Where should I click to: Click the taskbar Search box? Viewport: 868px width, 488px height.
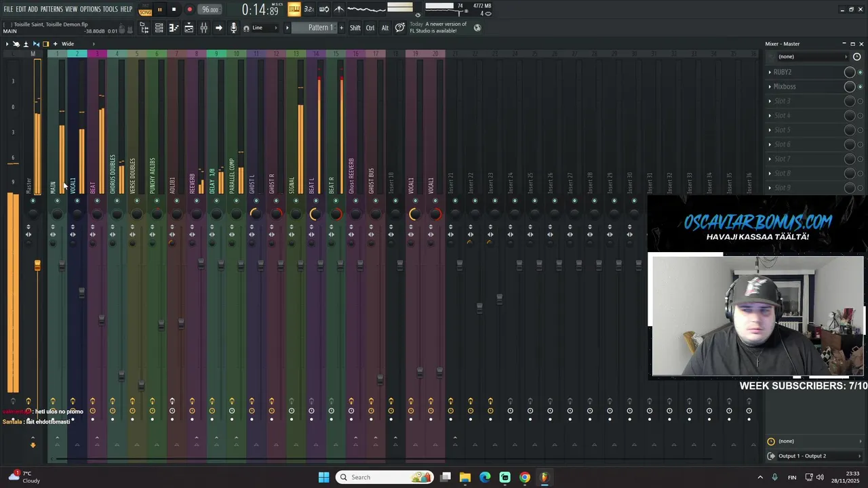click(x=385, y=477)
